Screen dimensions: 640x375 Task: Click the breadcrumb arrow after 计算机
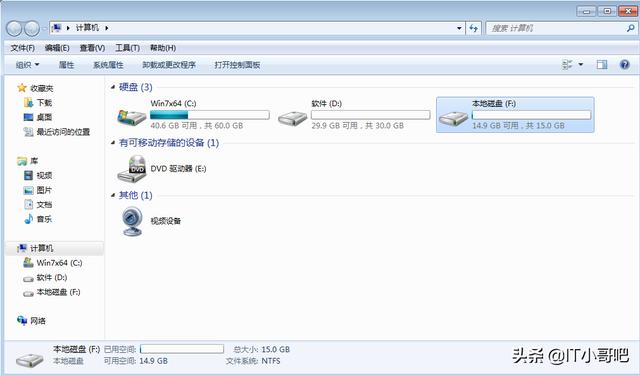tap(107, 28)
